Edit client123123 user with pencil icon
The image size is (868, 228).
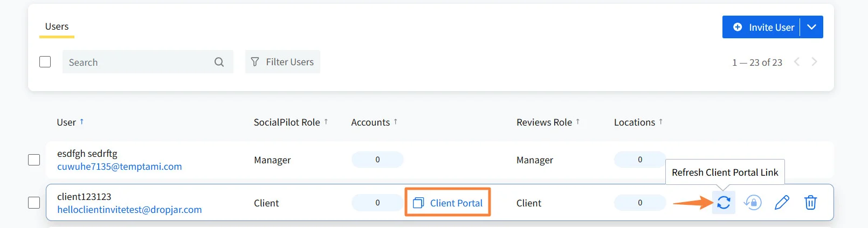pyautogui.click(x=782, y=203)
